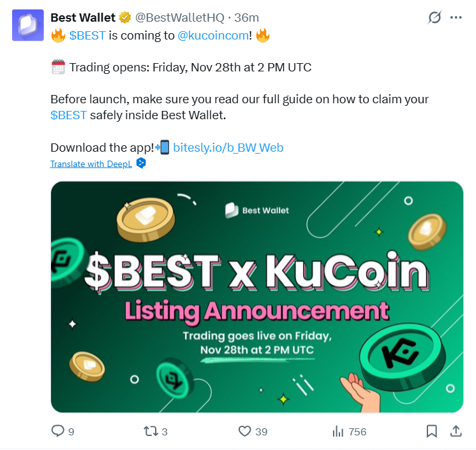Open the @kucoincom mention

213,36
